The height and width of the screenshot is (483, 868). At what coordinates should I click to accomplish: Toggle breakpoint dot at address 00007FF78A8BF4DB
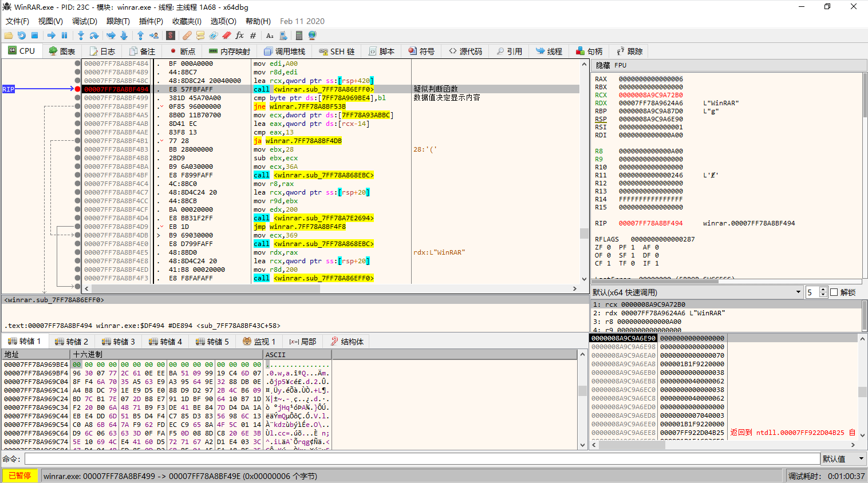pos(77,235)
